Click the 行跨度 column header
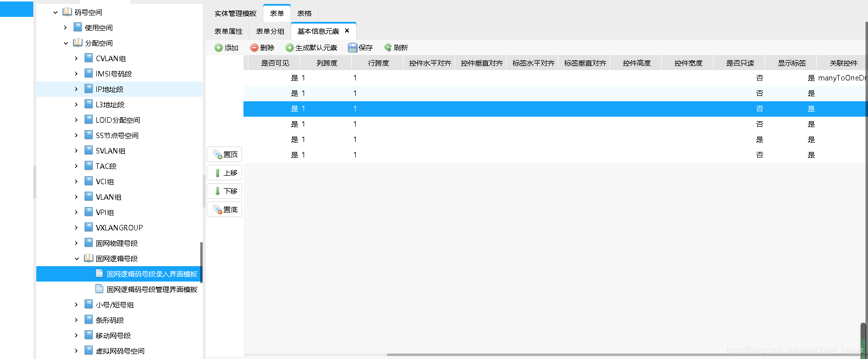Viewport: 868px width, 359px height. 379,63
